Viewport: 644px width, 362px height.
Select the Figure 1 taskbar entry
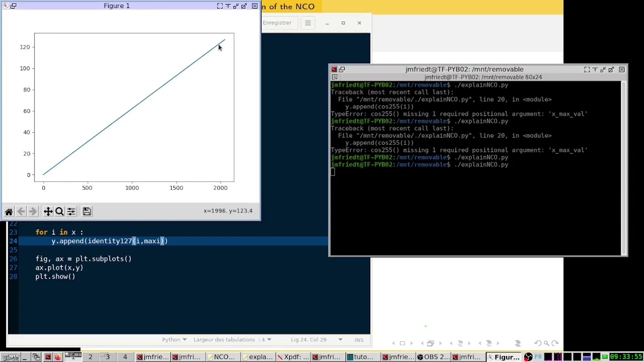503,357
